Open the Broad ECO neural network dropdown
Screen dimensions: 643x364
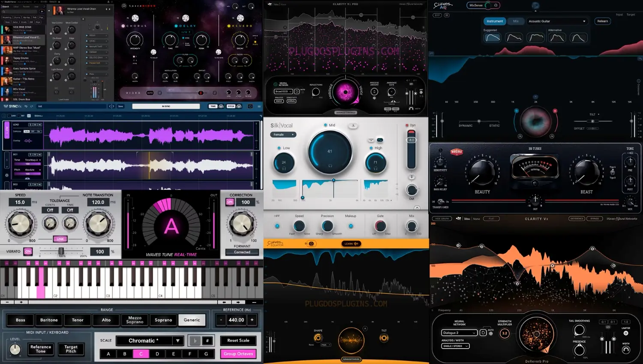[x=283, y=92]
